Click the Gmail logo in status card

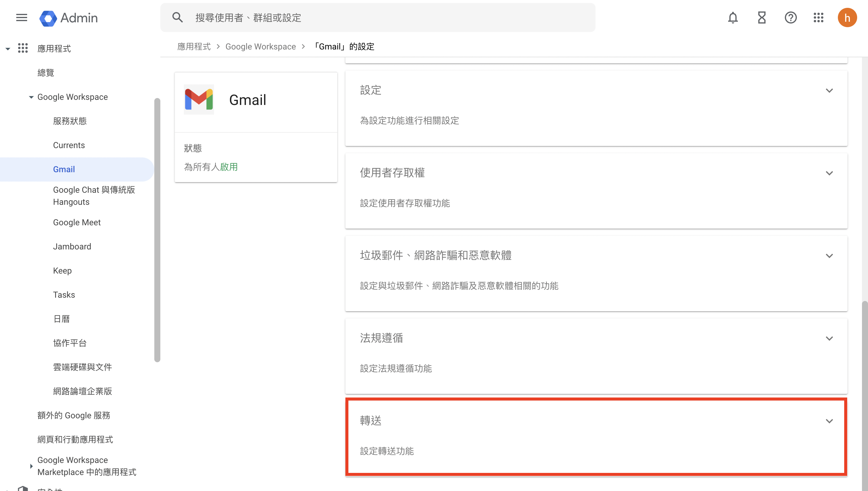(x=199, y=100)
